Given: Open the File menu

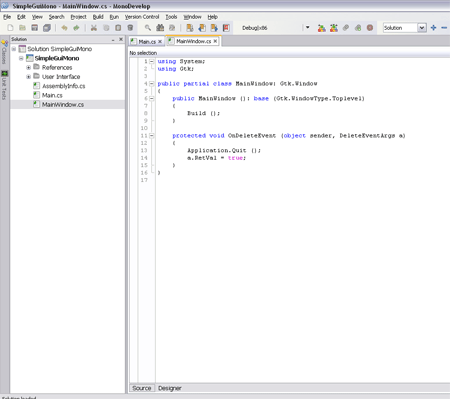Looking at the screenshot, I should [7, 17].
